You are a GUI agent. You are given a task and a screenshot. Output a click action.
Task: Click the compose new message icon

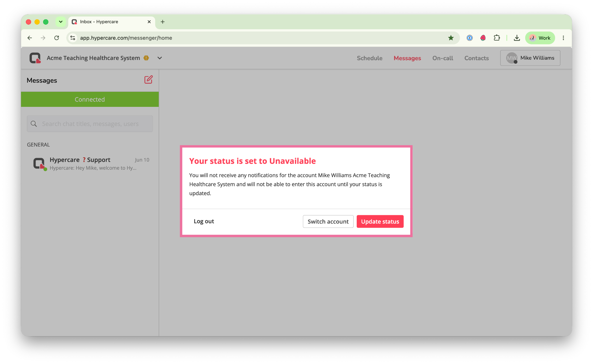(148, 80)
